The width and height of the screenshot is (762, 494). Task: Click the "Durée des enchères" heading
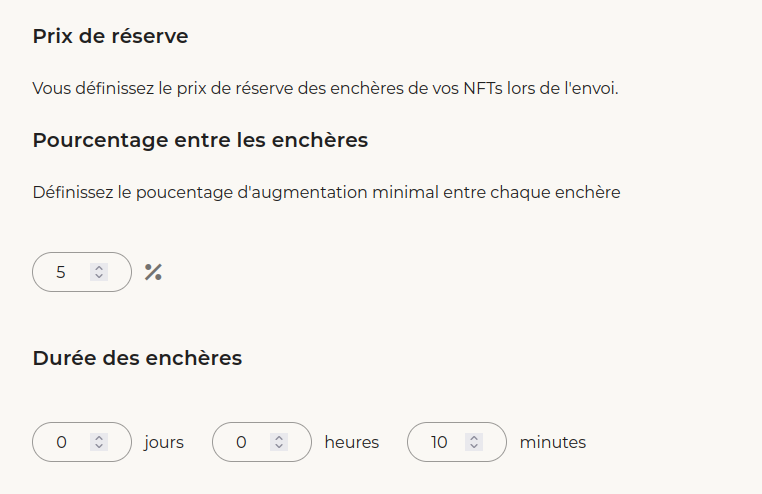(x=137, y=358)
